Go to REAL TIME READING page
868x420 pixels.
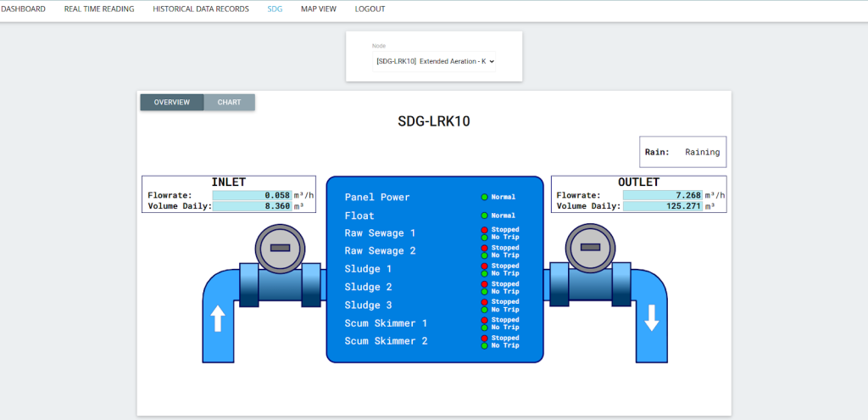click(99, 9)
